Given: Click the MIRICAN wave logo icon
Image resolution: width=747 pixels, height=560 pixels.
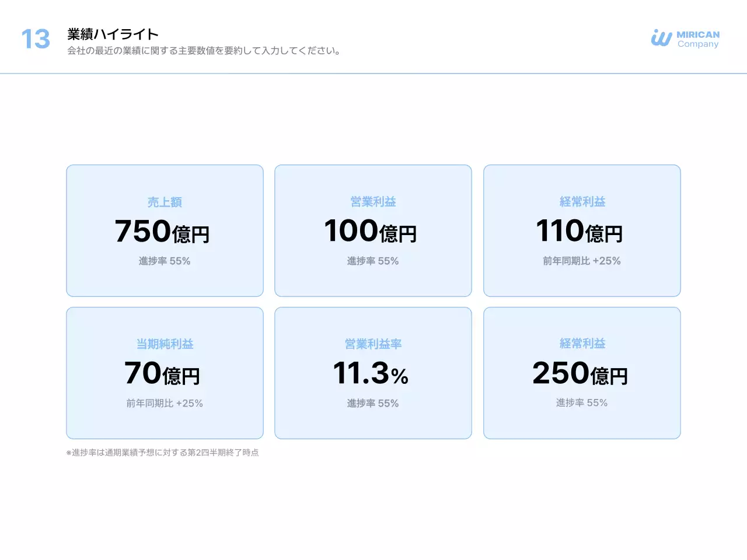Looking at the screenshot, I should [661, 38].
